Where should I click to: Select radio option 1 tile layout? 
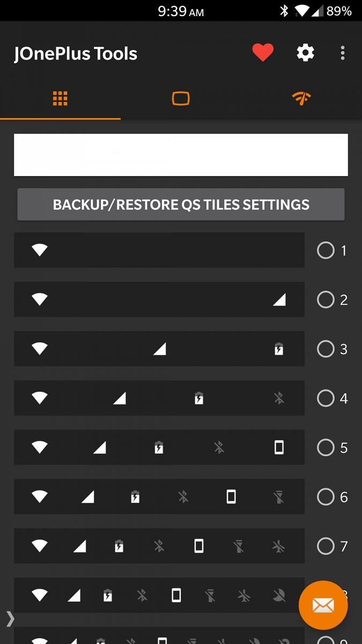[326, 251]
